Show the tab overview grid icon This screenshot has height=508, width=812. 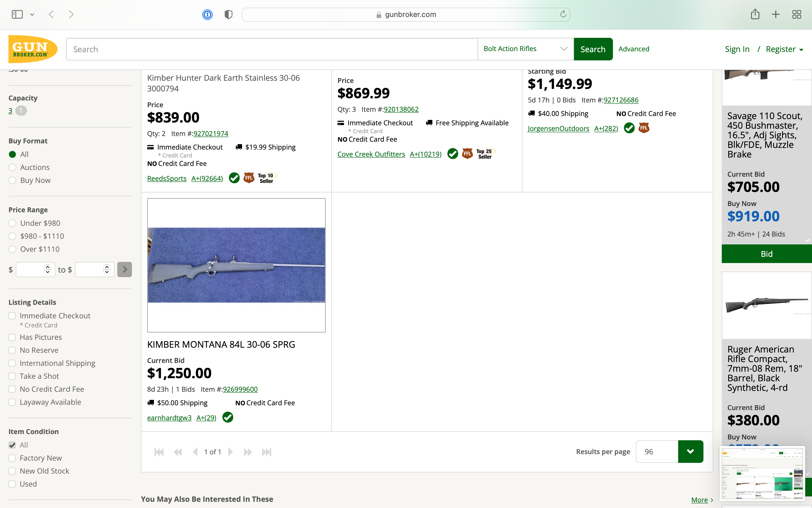[x=796, y=14]
